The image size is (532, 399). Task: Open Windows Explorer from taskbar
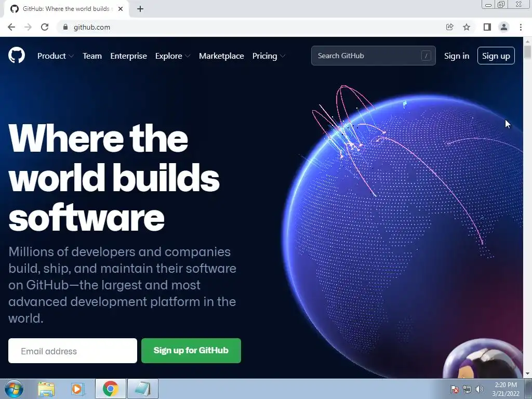click(x=46, y=389)
